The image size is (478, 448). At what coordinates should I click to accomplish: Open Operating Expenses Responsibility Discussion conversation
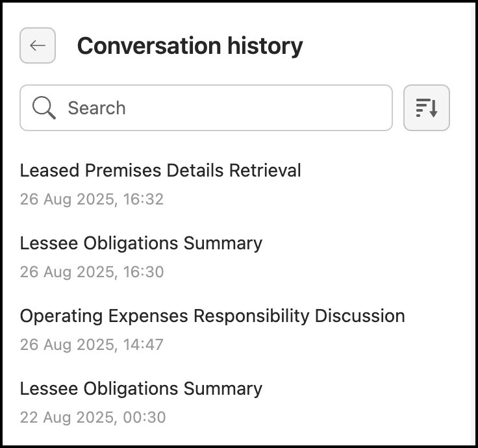(x=212, y=316)
